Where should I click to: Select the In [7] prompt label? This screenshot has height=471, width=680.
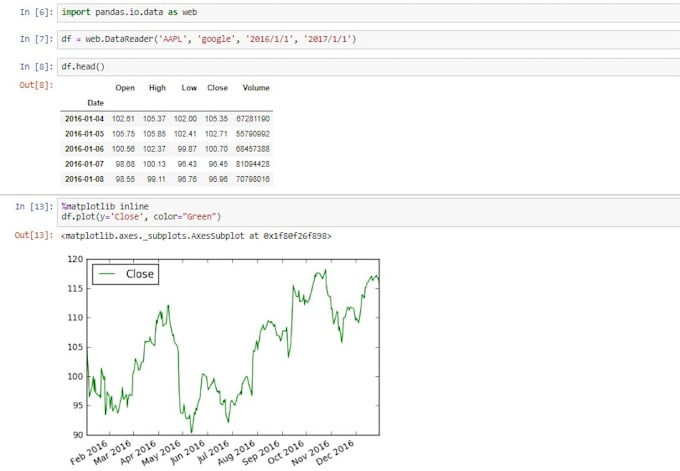[36, 39]
